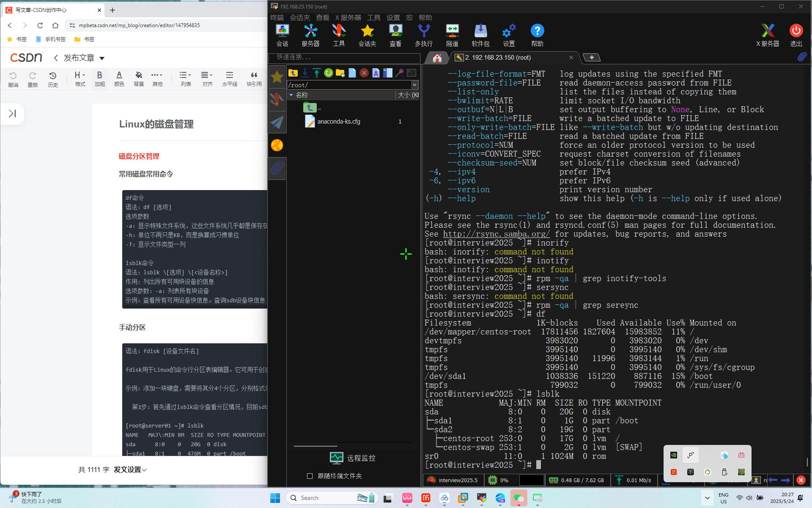Open the 多执行 MultiExec tool
This screenshot has height=508, width=812.
pyautogui.click(x=423, y=35)
